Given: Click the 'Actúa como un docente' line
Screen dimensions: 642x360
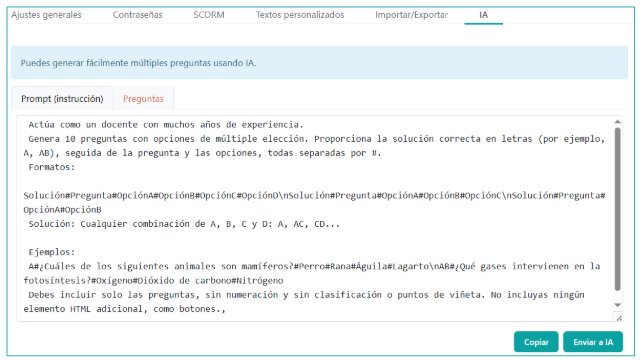Looking at the screenshot, I should tap(166, 125).
